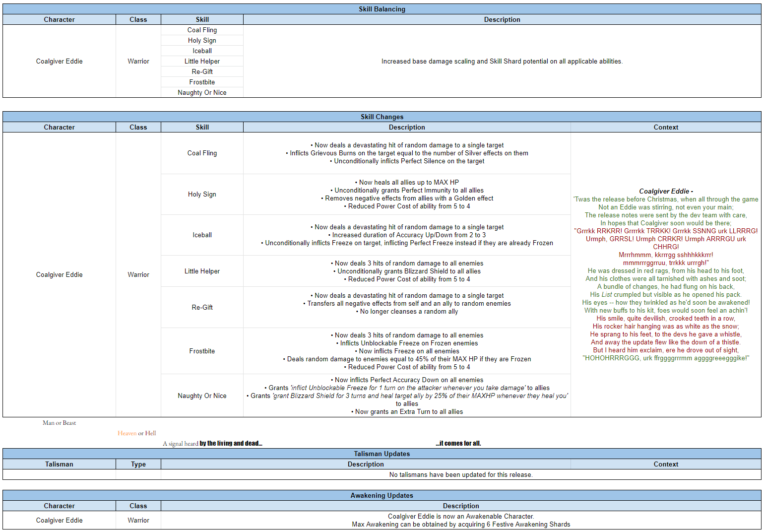The width and height of the screenshot is (764, 532).
Task: Select 'Holy Sign' in Skill Balancing table
Action: (202, 40)
